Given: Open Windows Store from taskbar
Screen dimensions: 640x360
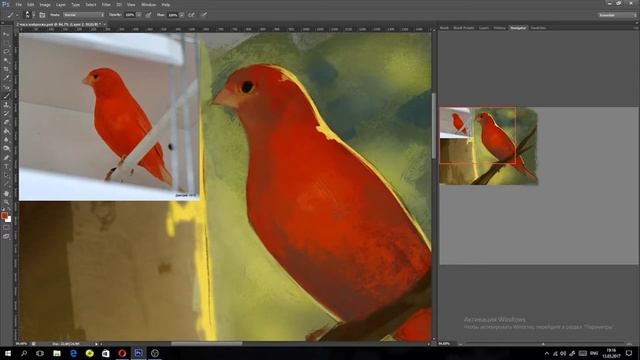Looking at the screenshot, I should (x=106, y=353).
